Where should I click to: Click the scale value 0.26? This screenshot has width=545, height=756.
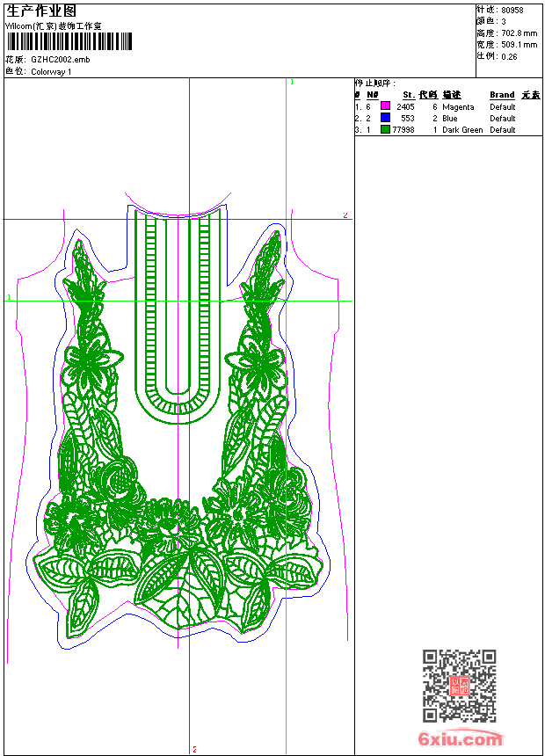(509, 56)
